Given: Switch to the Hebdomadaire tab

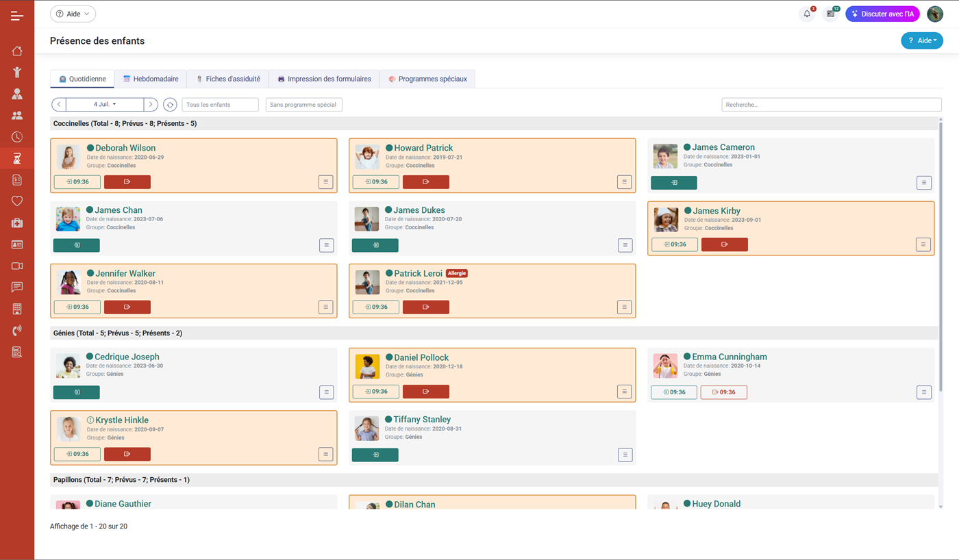Looking at the screenshot, I should pyautogui.click(x=150, y=79).
